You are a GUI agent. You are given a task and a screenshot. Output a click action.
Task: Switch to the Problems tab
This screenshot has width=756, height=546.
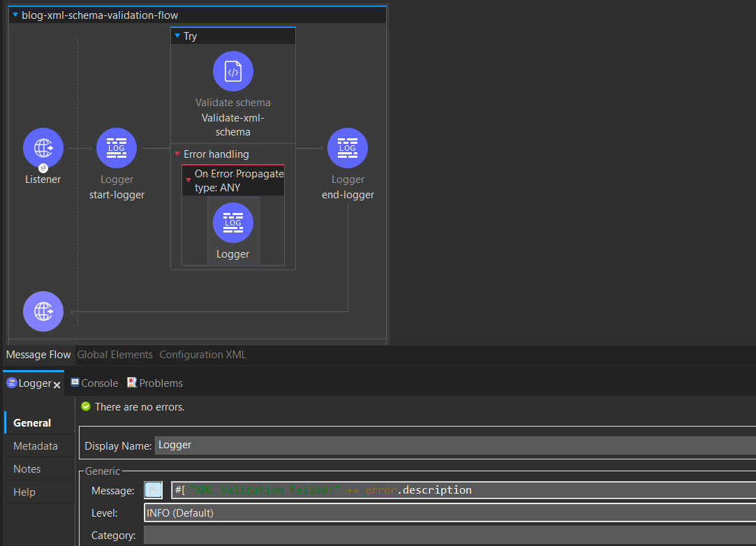pyautogui.click(x=155, y=383)
